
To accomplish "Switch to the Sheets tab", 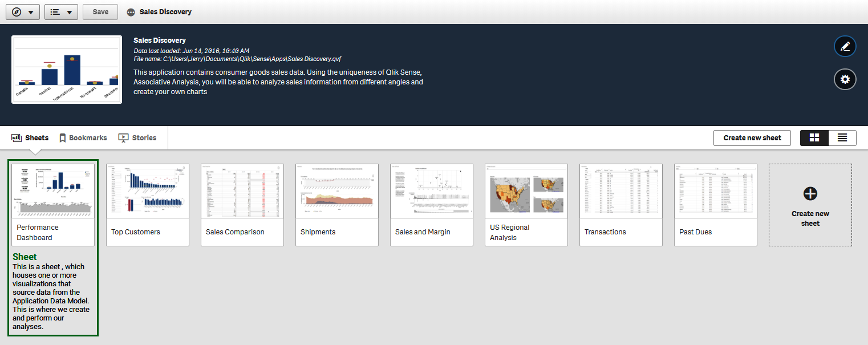I will tap(30, 138).
